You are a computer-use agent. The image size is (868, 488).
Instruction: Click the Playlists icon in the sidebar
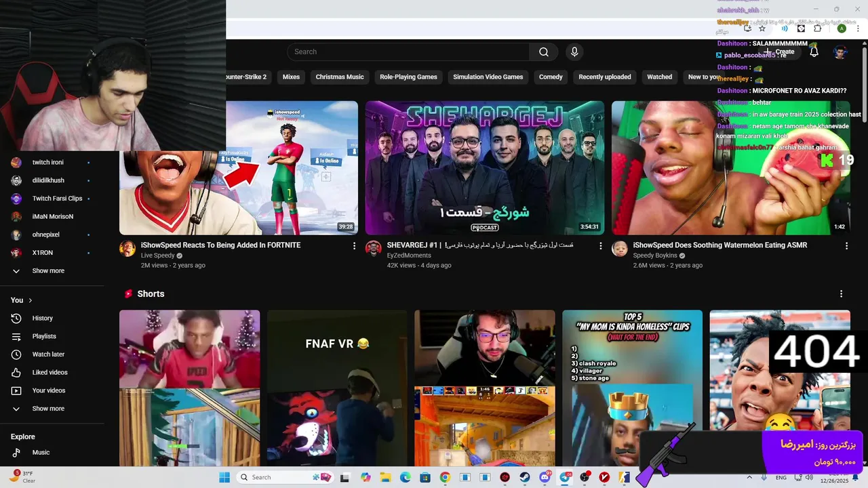[x=16, y=337]
